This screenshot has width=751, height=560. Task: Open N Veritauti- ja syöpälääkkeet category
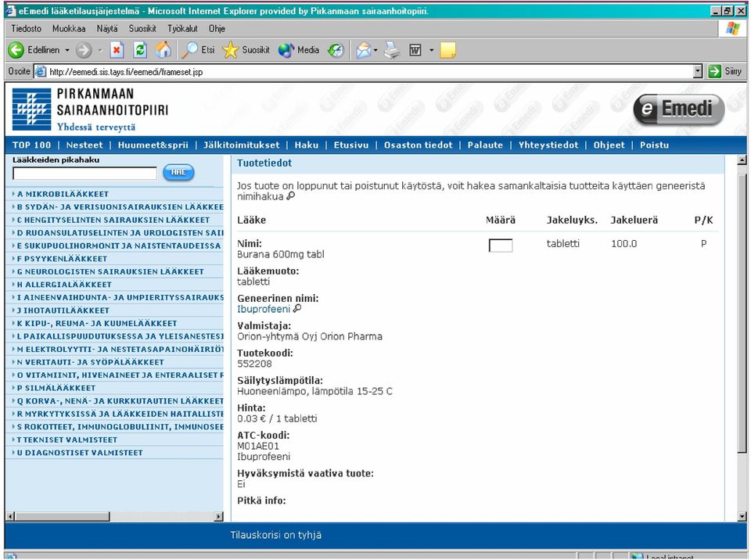click(90, 362)
